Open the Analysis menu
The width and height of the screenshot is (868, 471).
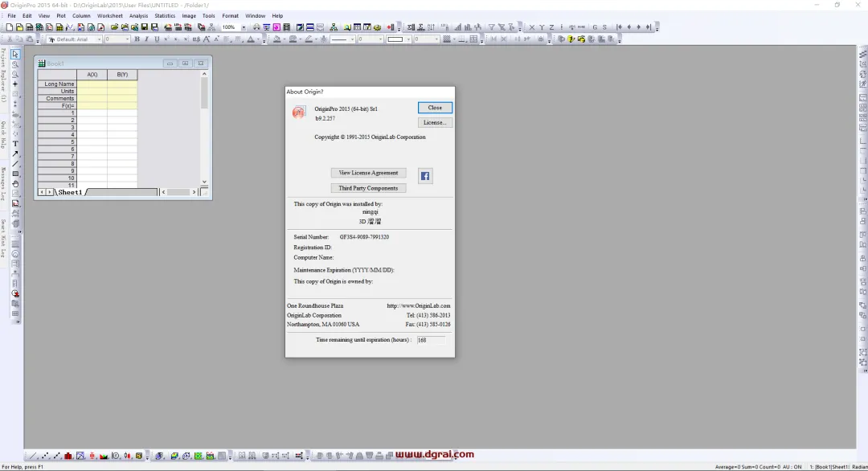[138, 16]
